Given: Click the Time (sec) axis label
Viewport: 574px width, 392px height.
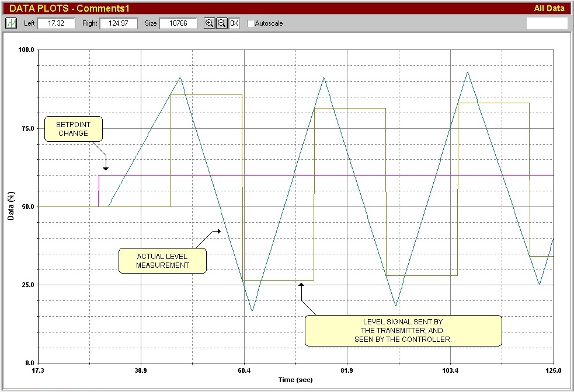Looking at the screenshot, I should (295, 380).
